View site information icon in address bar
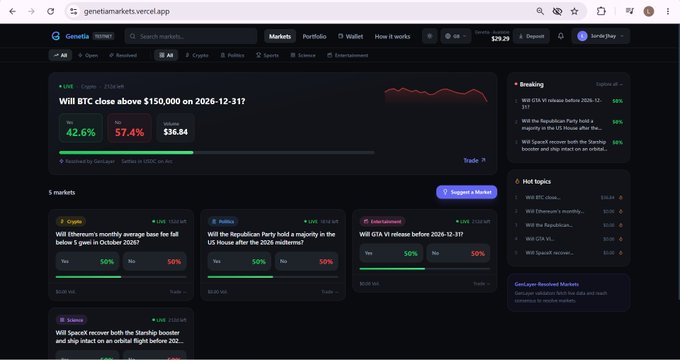This screenshot has width=680, height=360. 74,11
